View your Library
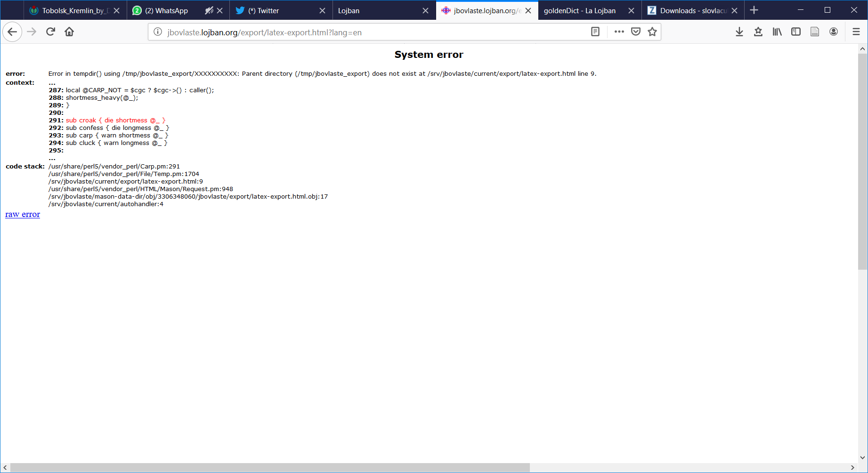868x473 pixels. (x=777, y=32)
